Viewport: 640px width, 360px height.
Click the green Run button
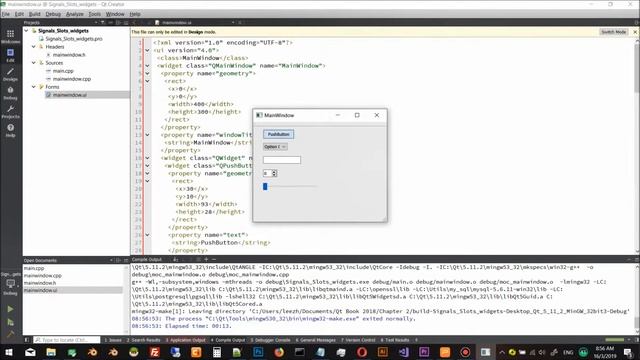(x=10, y=309)
